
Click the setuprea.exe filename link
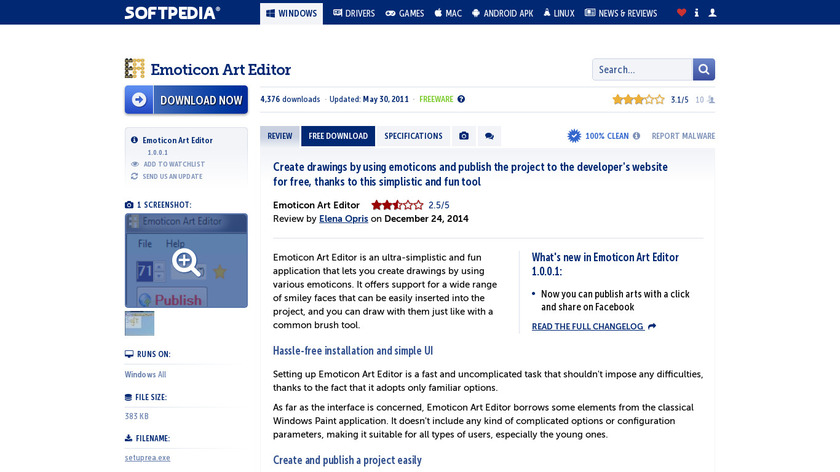point(147,458)
